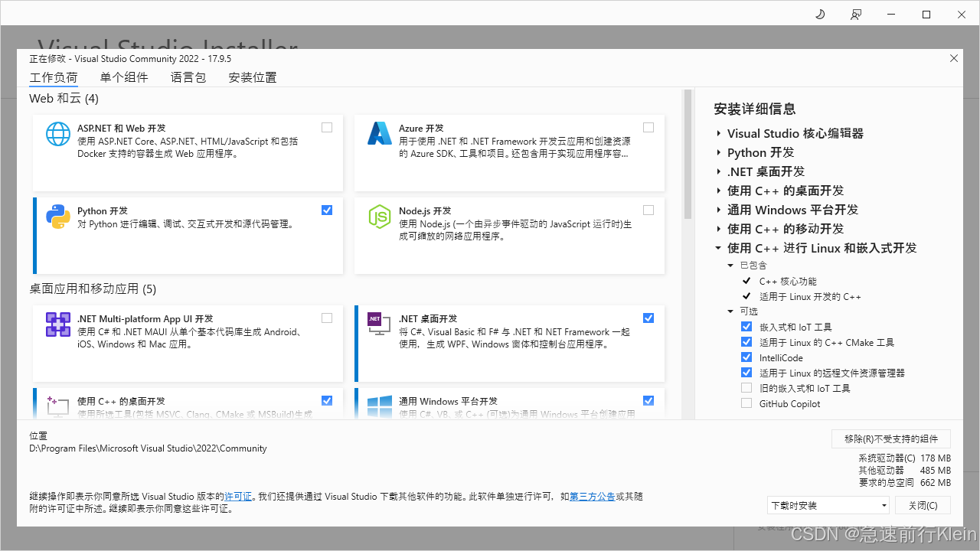Check the .NET Multi-platform App UI checkbox

[327, 318]
